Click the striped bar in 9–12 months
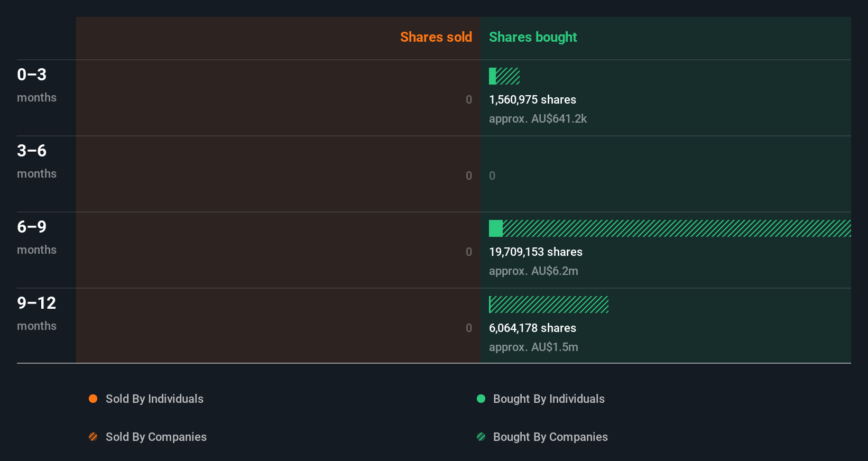 549,305
